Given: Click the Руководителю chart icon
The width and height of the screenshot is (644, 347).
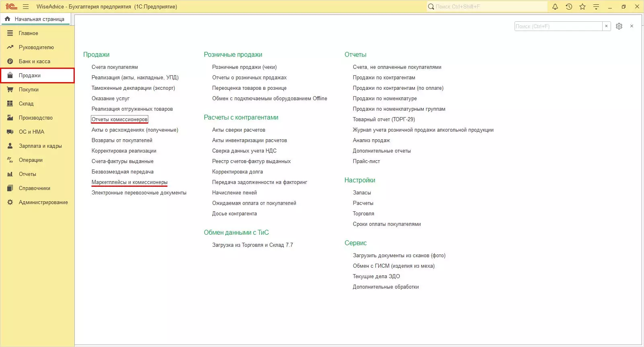Looking at the screenshot, I should point(10,47).
